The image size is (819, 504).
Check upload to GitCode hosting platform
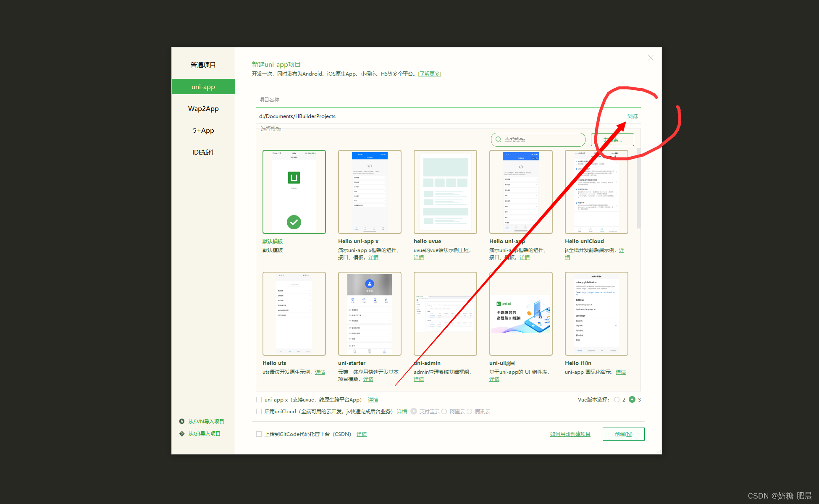tap(259, 434)
